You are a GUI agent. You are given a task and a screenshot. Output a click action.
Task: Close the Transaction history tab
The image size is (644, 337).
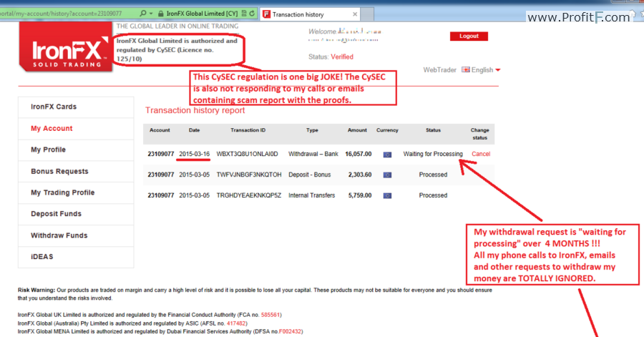(x=355, y=14)
